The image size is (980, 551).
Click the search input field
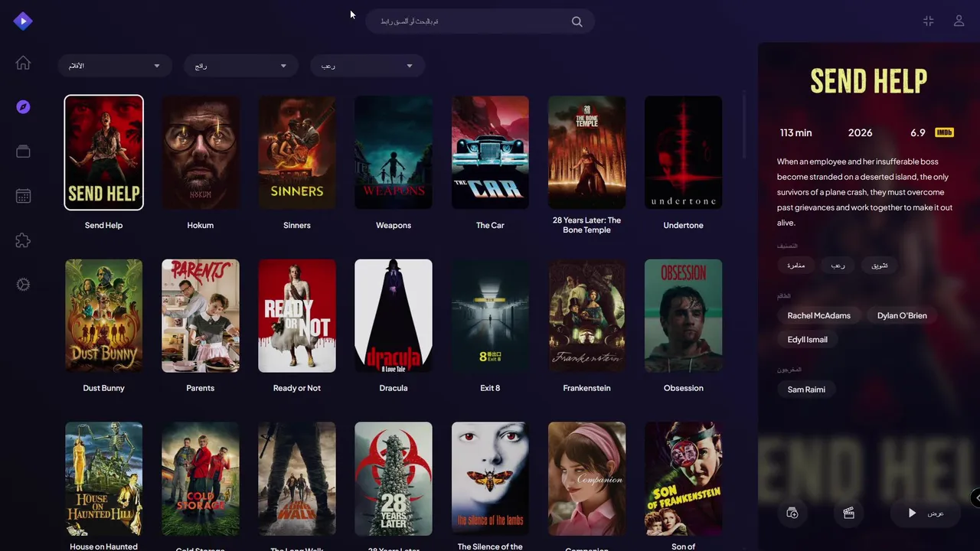pos(479,21)
